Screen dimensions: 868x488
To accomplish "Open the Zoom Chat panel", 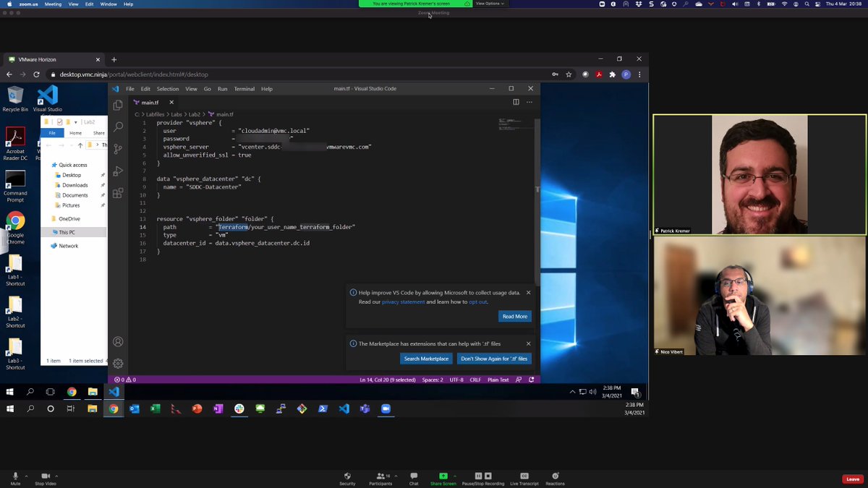I will tap(414, 479).
